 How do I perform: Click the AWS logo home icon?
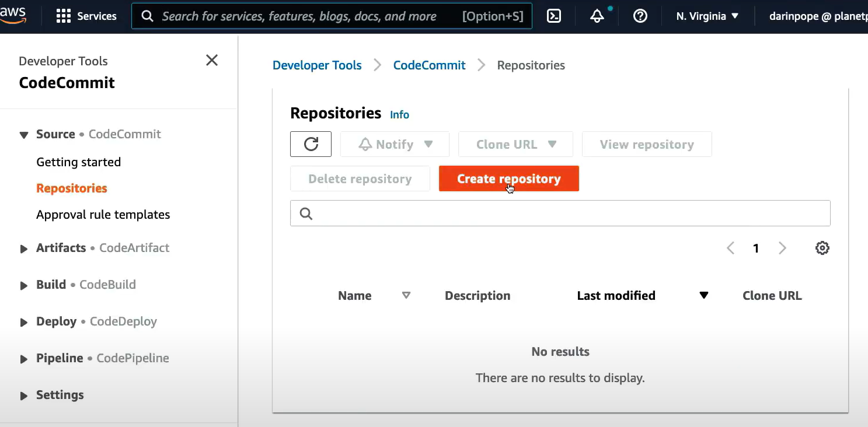[13, 16]
